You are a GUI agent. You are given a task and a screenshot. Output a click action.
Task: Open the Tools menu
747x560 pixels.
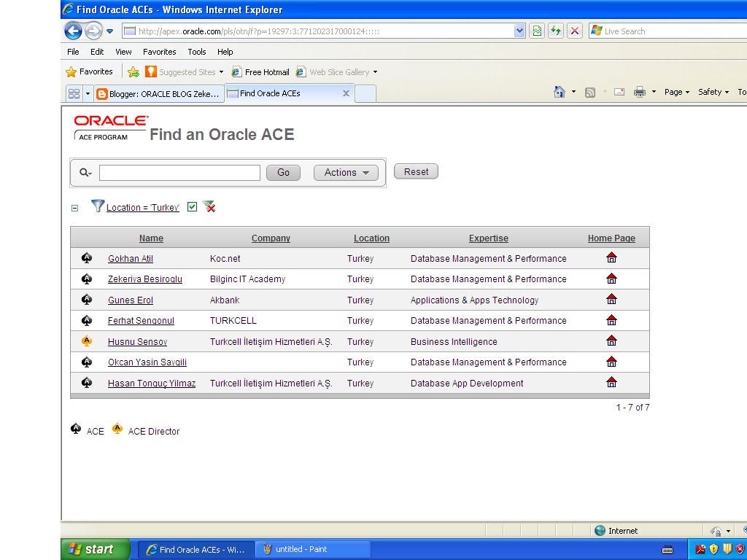coord(196,52)
